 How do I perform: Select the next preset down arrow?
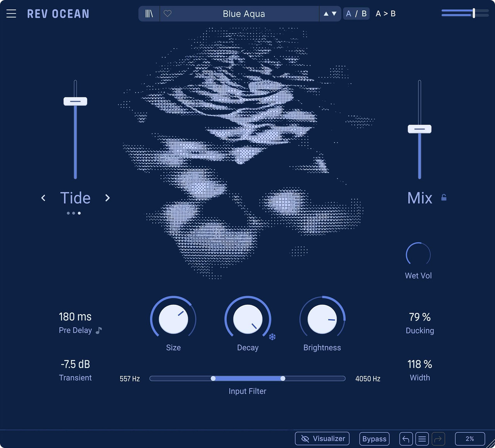coord(334,14)
